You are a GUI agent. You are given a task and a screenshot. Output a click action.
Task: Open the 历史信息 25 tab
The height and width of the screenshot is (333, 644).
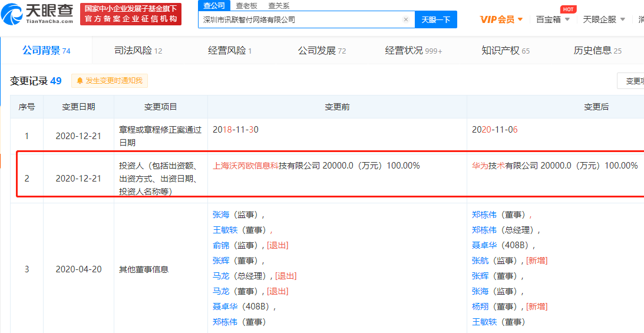coord(597,51)
